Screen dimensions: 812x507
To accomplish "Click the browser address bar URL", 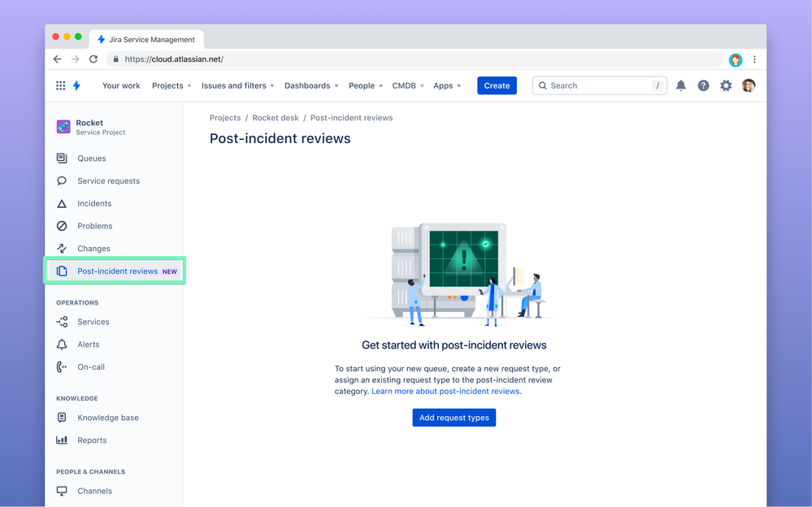I will (x=174, y=59).
